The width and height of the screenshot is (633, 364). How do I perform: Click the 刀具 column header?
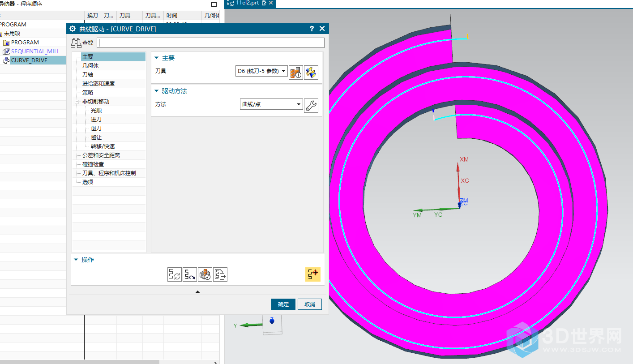(x=130, y=15)
